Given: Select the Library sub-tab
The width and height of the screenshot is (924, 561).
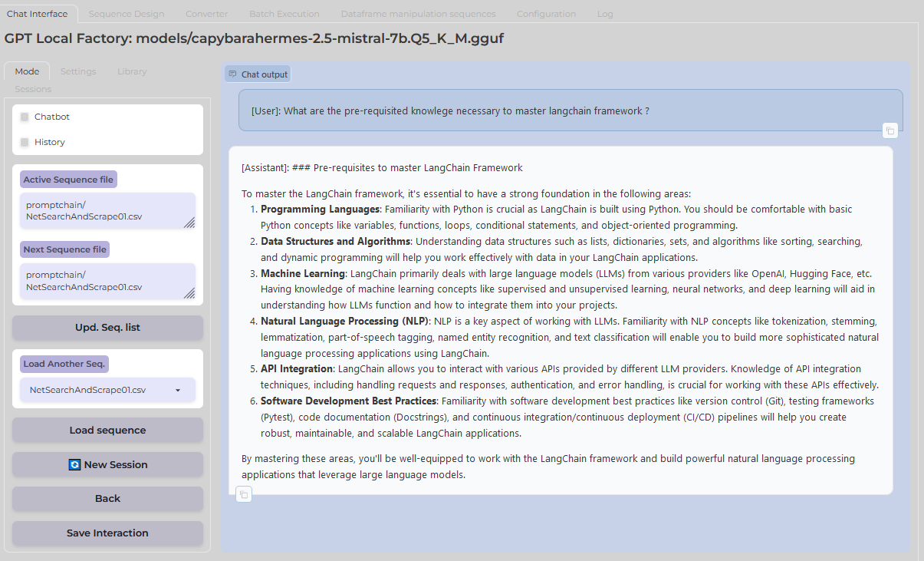Looking at the screenshot, I should [132, 71].
